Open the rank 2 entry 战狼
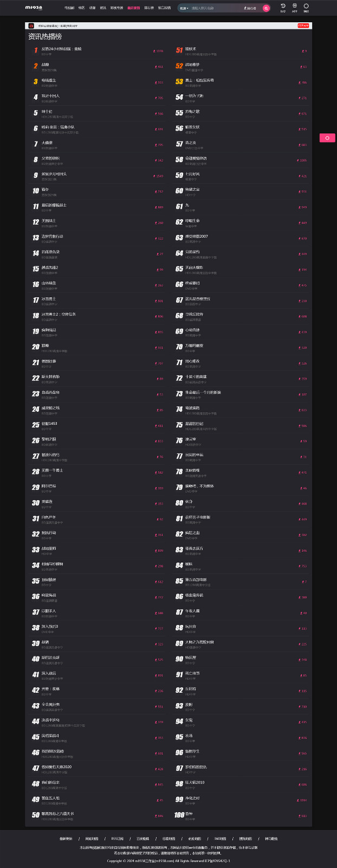This screenshot has height=868, width=337. 45,65
